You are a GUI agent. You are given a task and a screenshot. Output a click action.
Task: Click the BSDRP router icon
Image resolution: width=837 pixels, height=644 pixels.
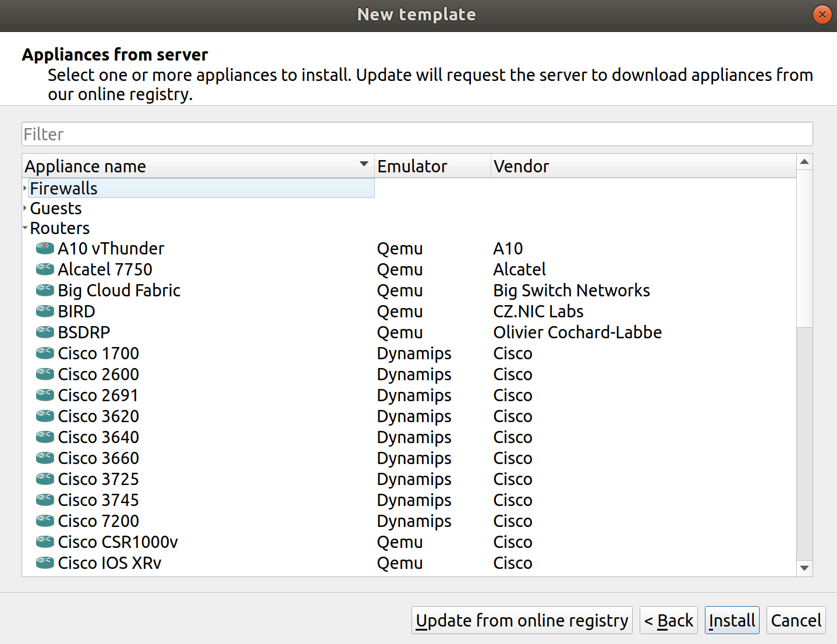coord(44,332)
